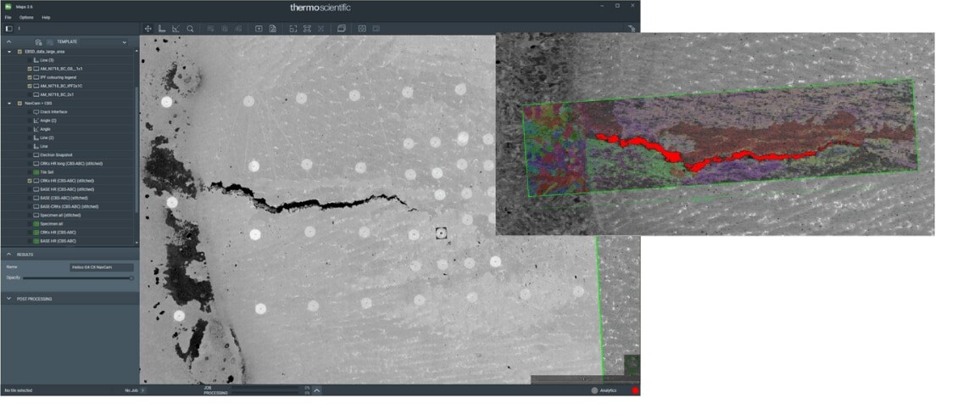Click the job processing progress bar
The image size is (980, 404).
coord(264,389)
